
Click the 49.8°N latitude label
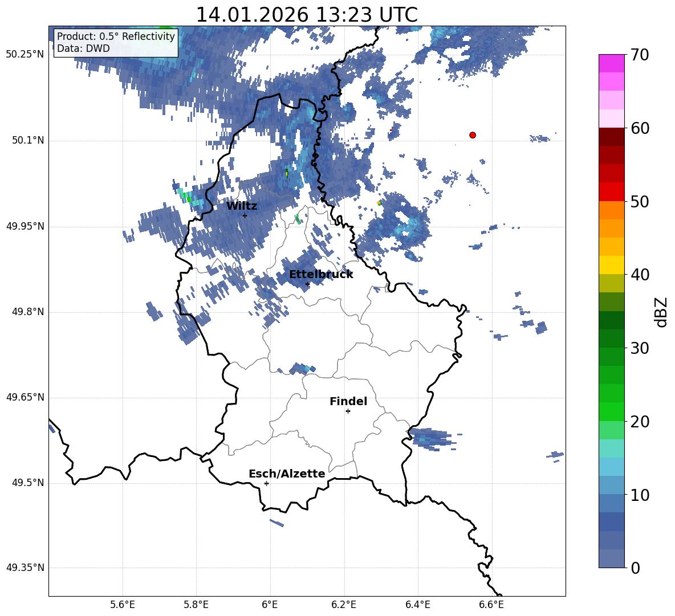point(28,312)
